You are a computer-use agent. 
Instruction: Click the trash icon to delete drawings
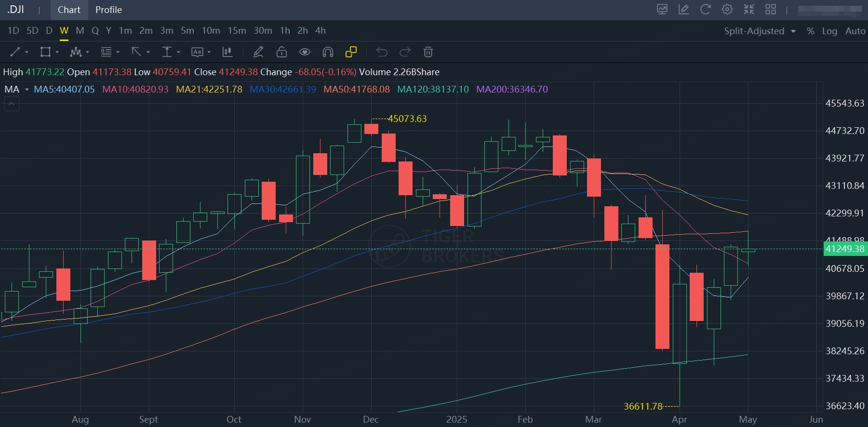428,52
